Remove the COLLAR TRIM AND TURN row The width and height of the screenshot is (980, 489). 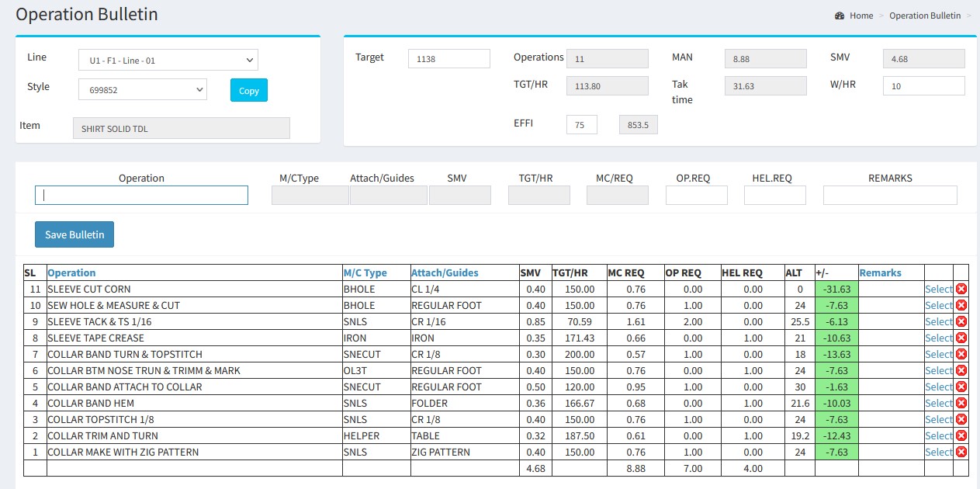tap(961, 435)
